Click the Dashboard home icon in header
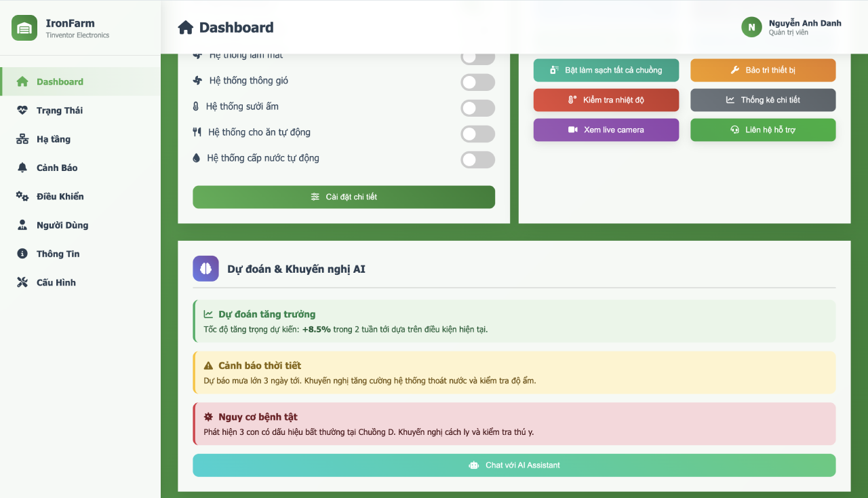The image size is (868, 498). tap(185, 28)
